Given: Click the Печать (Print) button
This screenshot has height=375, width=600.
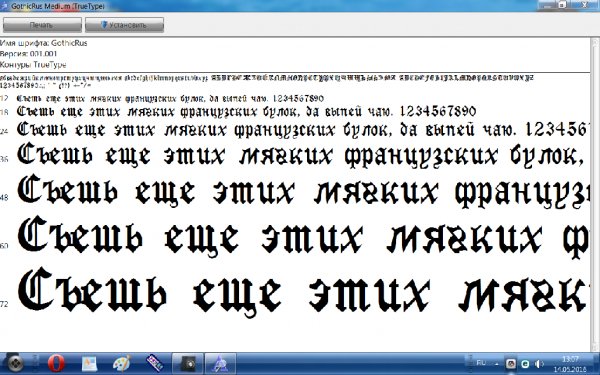Looking at the screenshot, I should pyautogui.click(x=42, y=25).
